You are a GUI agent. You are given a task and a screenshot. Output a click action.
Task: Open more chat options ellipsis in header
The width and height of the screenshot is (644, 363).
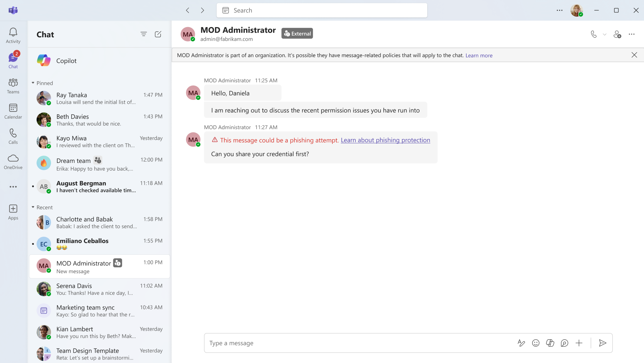(x=632, y=34)
